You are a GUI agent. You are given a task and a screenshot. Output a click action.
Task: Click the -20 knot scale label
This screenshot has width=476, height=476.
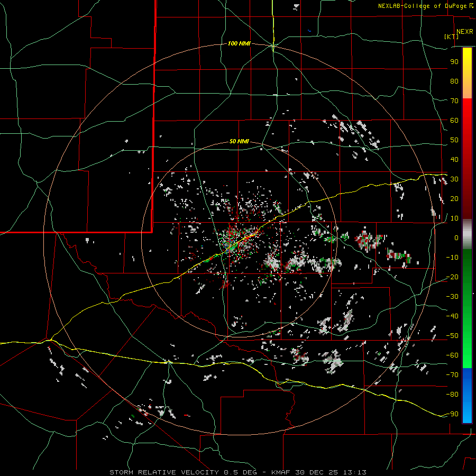click(x=452, y=277)
